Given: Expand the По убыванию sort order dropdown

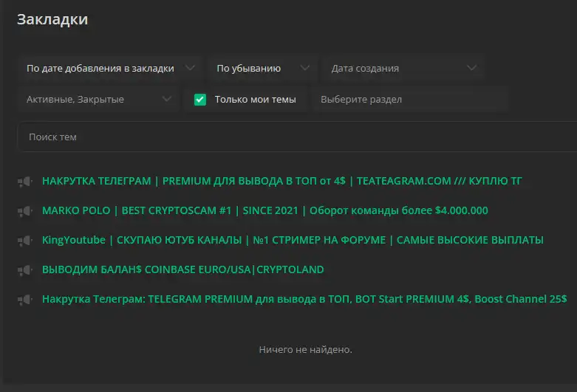Looking at the screenshot, I should (x=251, y=68).
